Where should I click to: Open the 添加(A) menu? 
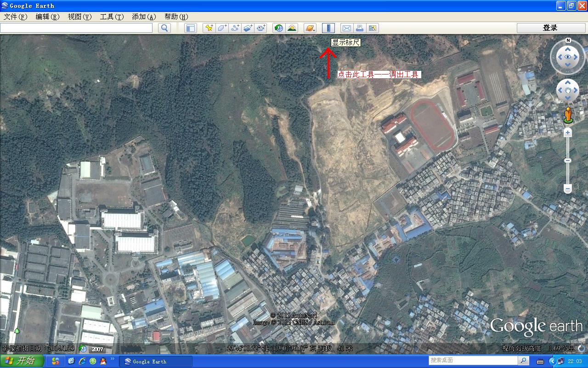tap(144, 17)
